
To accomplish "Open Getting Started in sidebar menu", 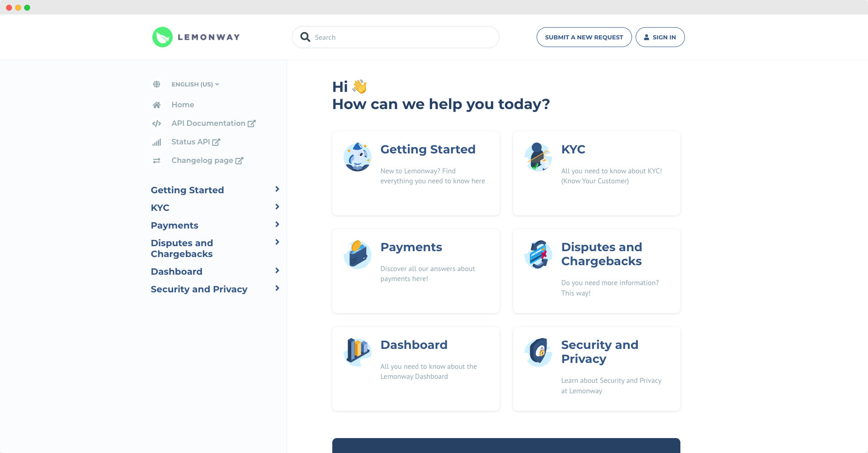I will (x=187, y=190).
